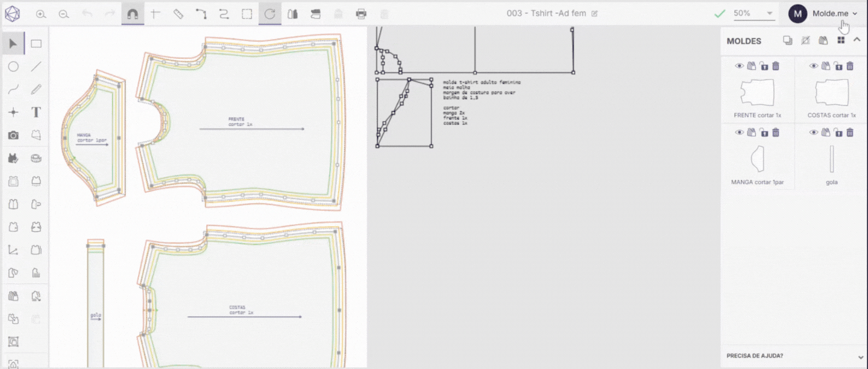Switch MOLDES panel to grid view
Image resolution: width=868 pixels, height=369 pixels.
coord(841,40)
